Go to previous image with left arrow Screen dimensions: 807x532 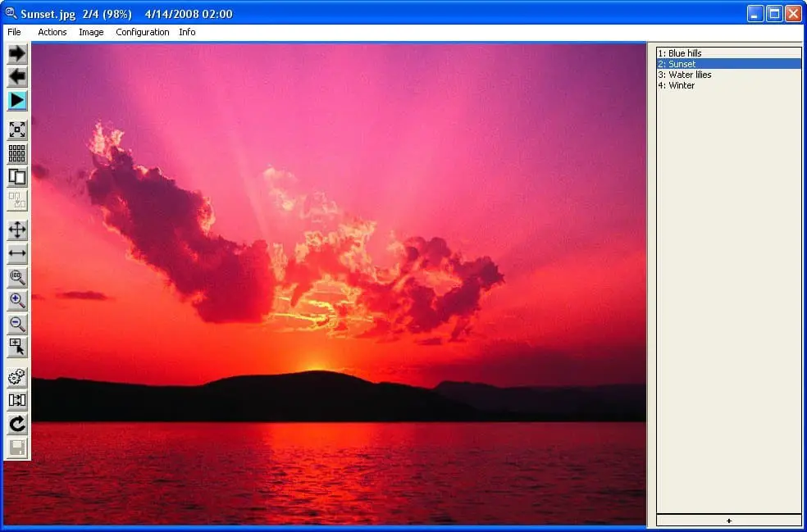point(17,77)
